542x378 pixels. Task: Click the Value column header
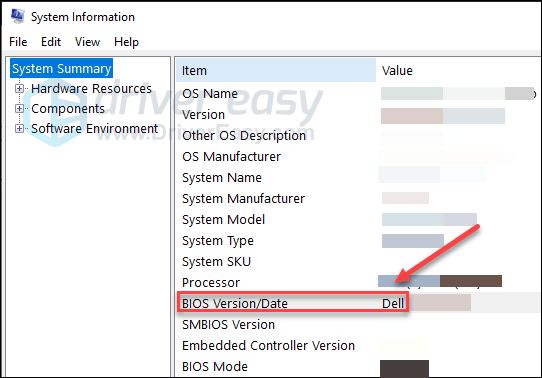459,70
